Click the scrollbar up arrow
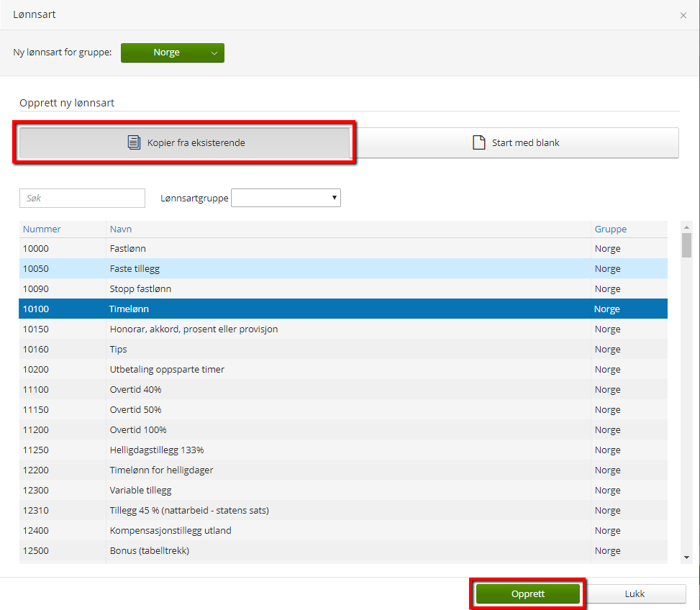Viewport: 700px width, 610px height. (x=686, y=227)
